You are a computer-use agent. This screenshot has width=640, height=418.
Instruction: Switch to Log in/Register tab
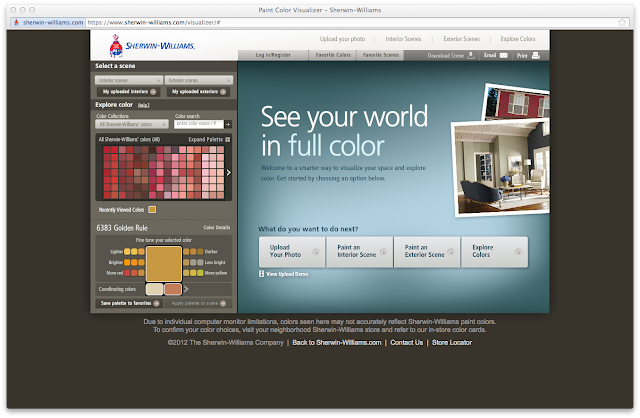(273, 55)
